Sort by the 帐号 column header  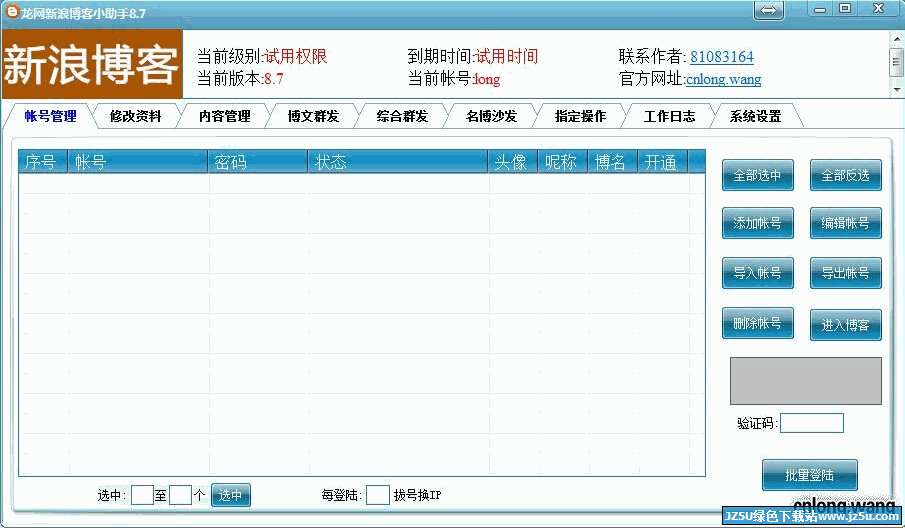coord(137,162)
